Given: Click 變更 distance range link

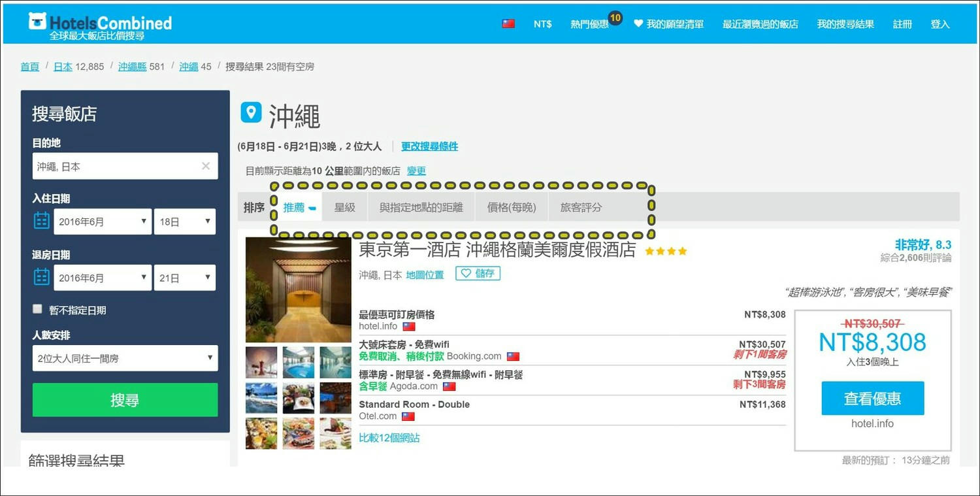Looking at the screenshot, I should pos(416,171).
